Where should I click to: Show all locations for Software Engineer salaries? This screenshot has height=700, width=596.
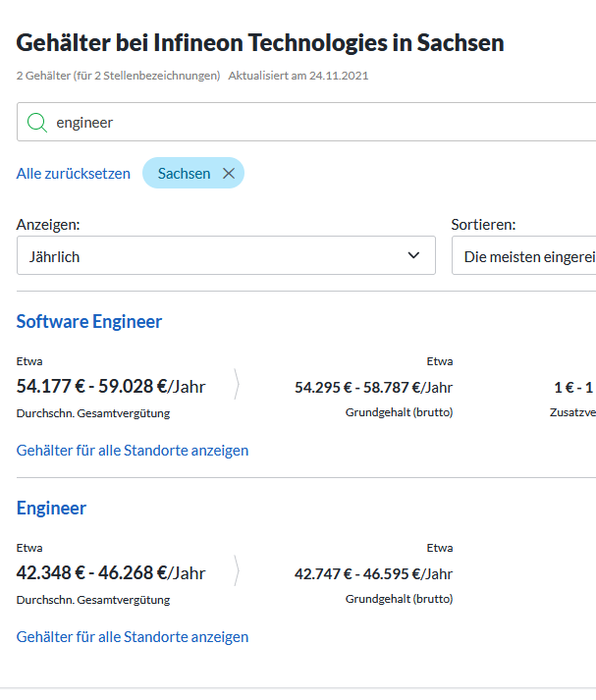tap(133, 451)
